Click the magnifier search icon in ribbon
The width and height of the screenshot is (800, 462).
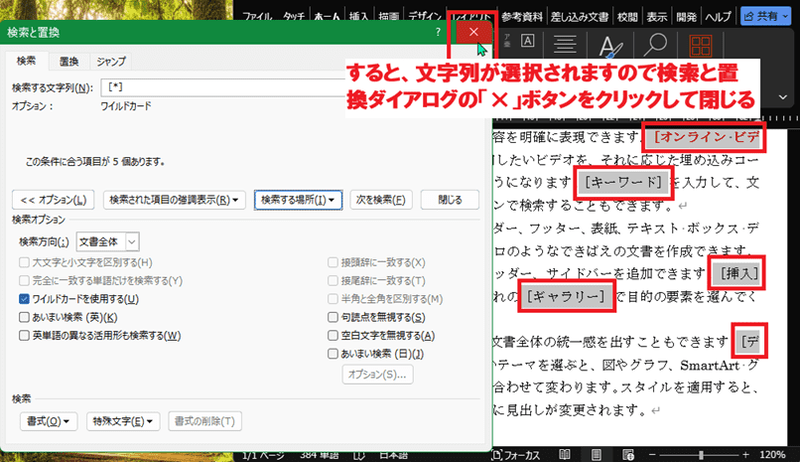pyautogui.click(x=655, y=45)
